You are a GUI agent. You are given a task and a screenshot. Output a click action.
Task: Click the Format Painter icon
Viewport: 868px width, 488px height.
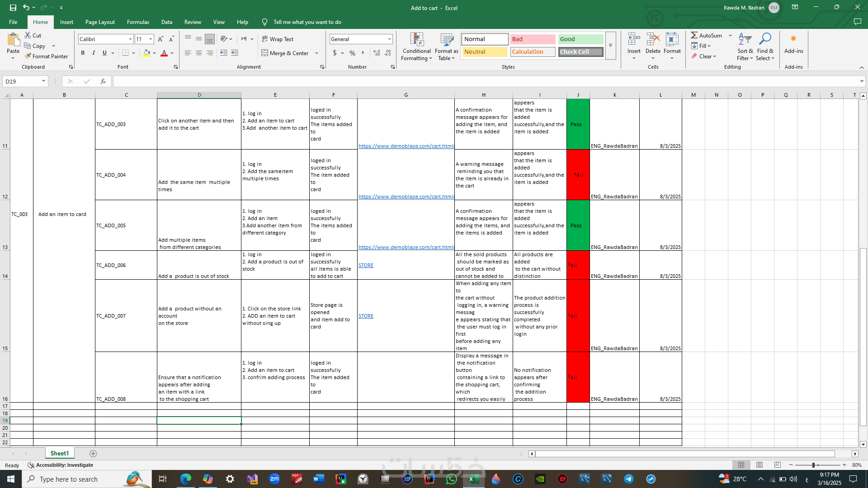[x=28, y=56]
